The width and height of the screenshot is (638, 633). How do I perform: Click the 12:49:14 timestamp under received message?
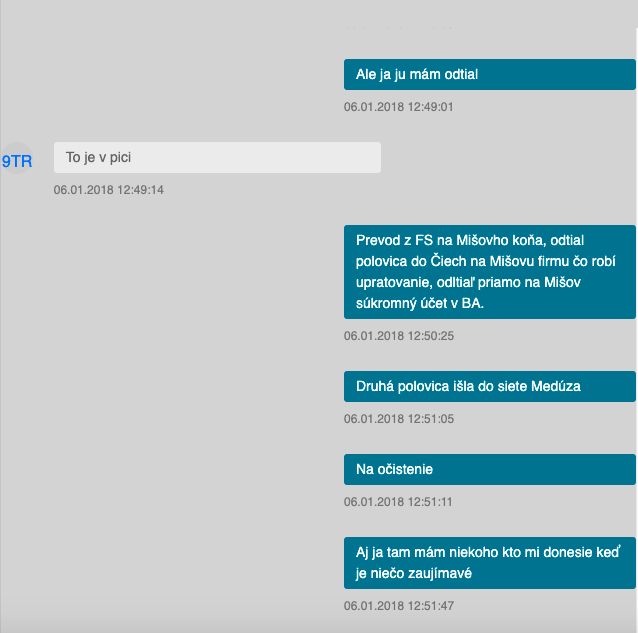[x=108, y=189]
